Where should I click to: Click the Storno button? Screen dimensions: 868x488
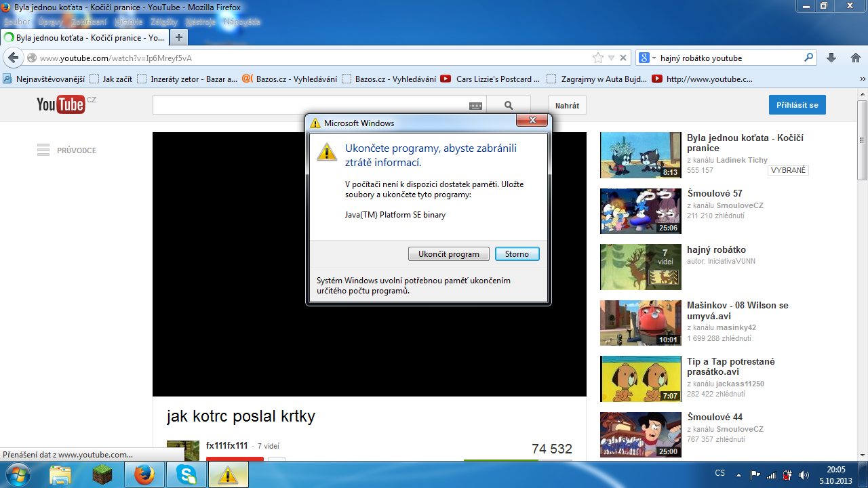coord(517,254)
